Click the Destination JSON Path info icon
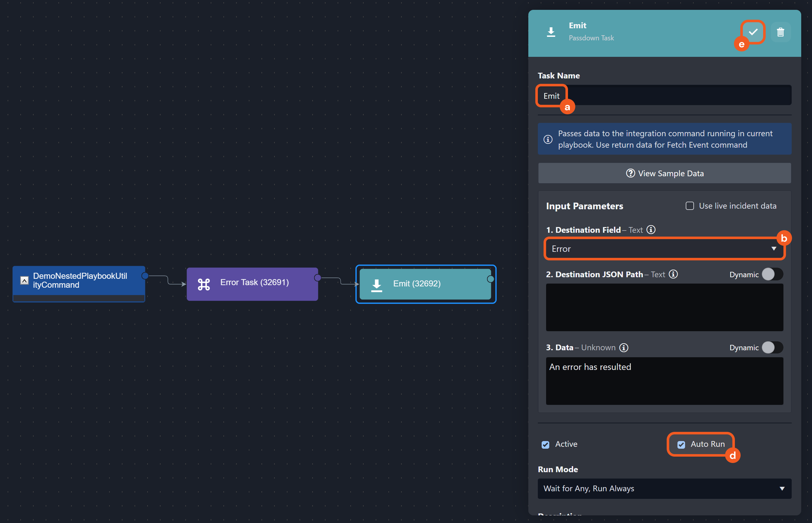 (673, 274)
